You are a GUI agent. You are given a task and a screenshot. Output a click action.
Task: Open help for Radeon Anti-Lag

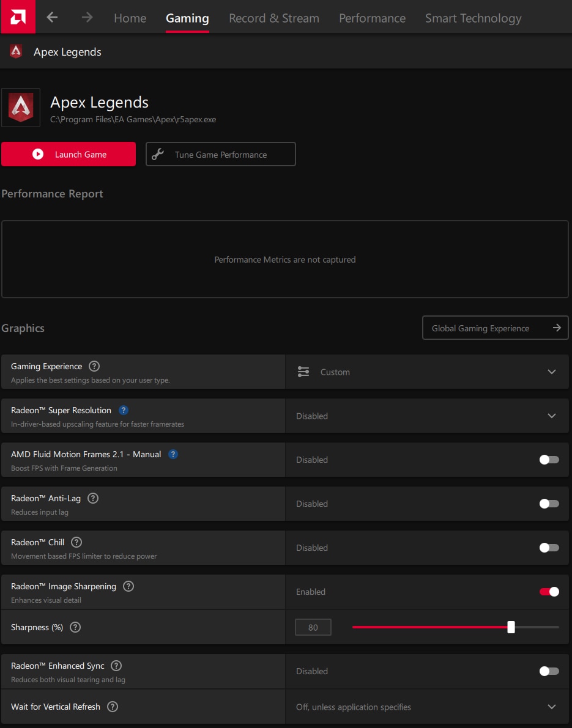tap(93, 498)
